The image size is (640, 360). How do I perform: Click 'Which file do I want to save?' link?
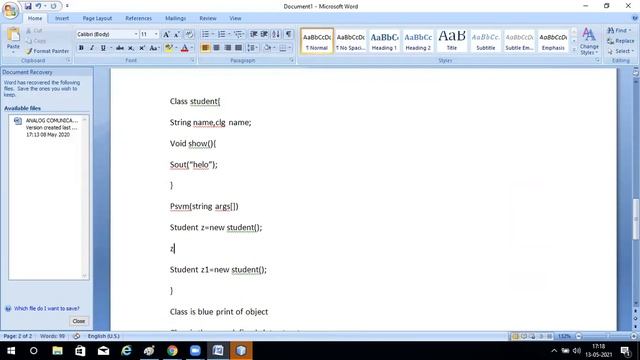pyautogui.click(x=47, y=309)
